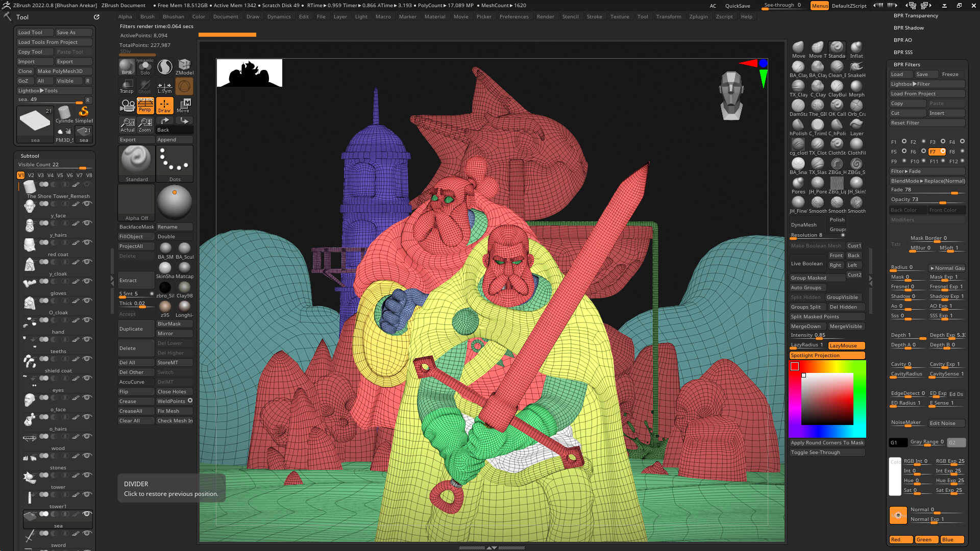Select the ClayBuildup brush thumbnail
This screenshot has height=551, width=980.
[x=837, y=87]
